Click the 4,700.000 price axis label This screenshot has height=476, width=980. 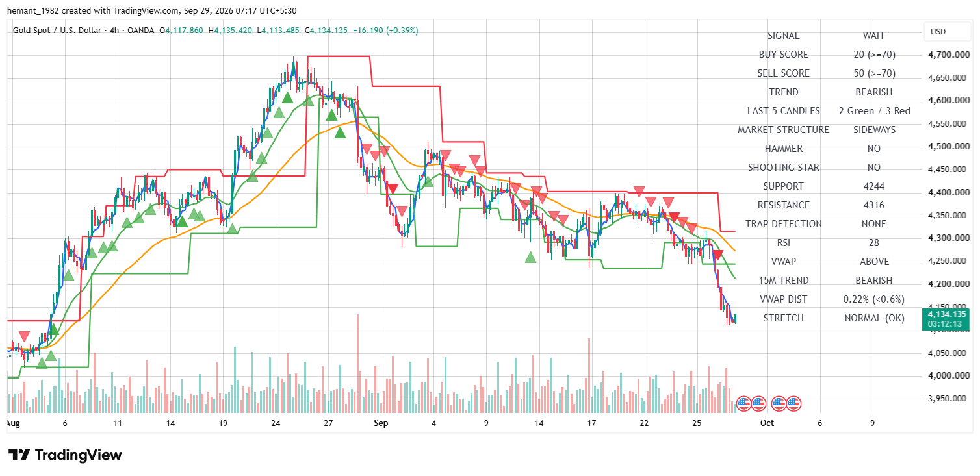coord(949,55)
